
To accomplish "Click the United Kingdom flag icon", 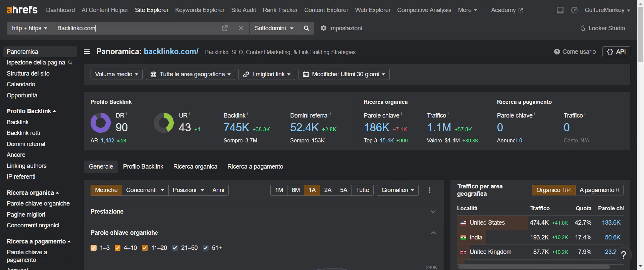I will tap(463, 252).
